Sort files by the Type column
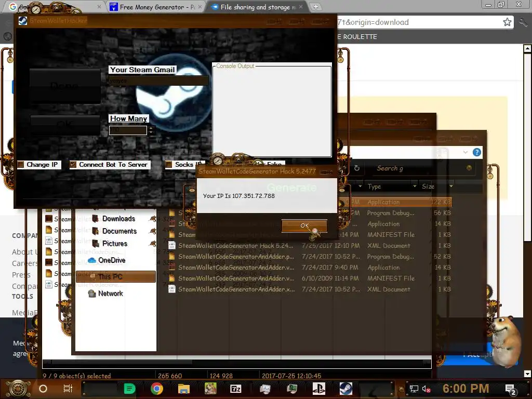 (x=374, y=187)
